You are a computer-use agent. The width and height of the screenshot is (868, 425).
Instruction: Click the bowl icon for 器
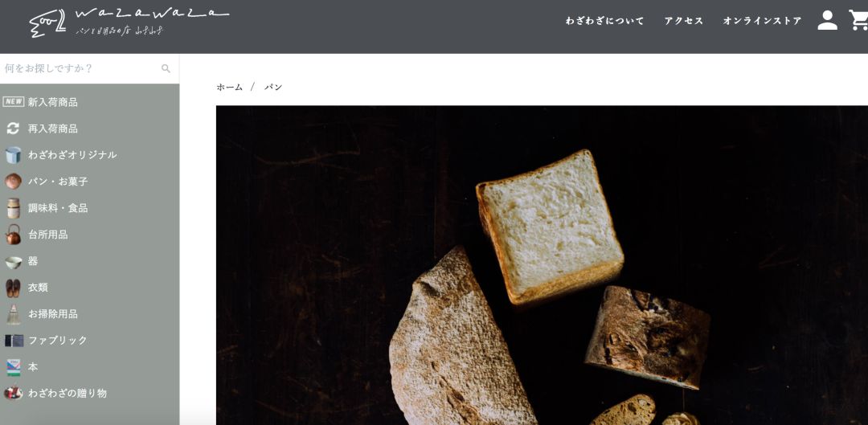(14, 261)
